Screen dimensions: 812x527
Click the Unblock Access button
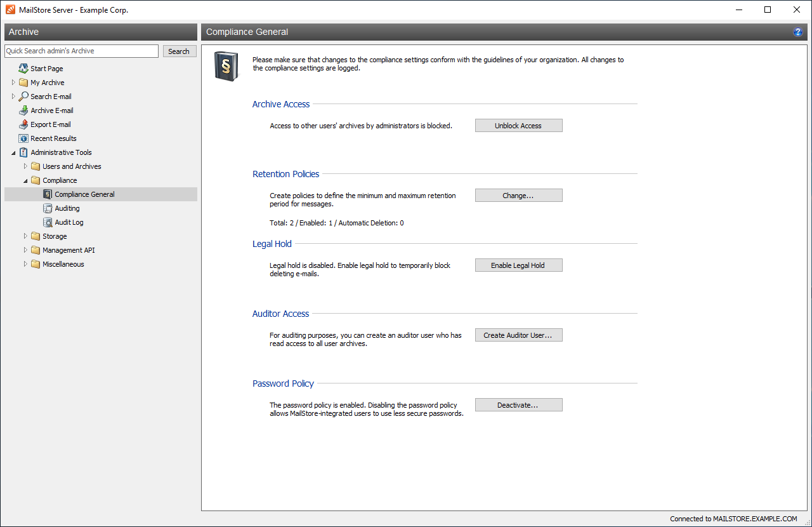[518, 126]
